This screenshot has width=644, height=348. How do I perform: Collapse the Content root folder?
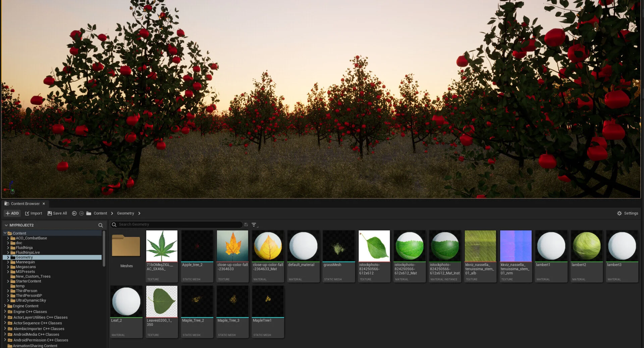(x=5, y=233)
